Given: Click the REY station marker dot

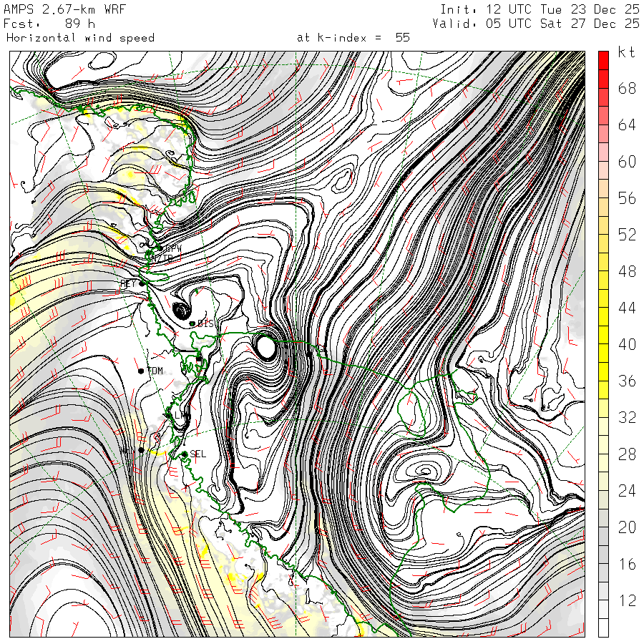Looking at the screenshot, I should [x=142, y=283].
